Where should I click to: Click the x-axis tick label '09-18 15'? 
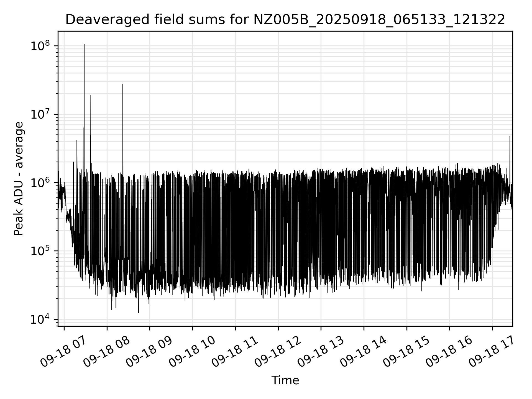point(406,351)
